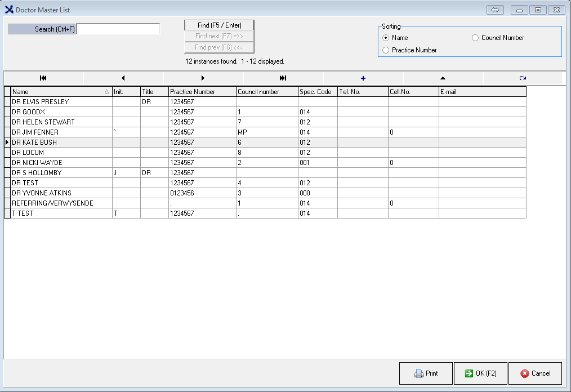Add new doctor with plus button

click(x=363, y=78)
